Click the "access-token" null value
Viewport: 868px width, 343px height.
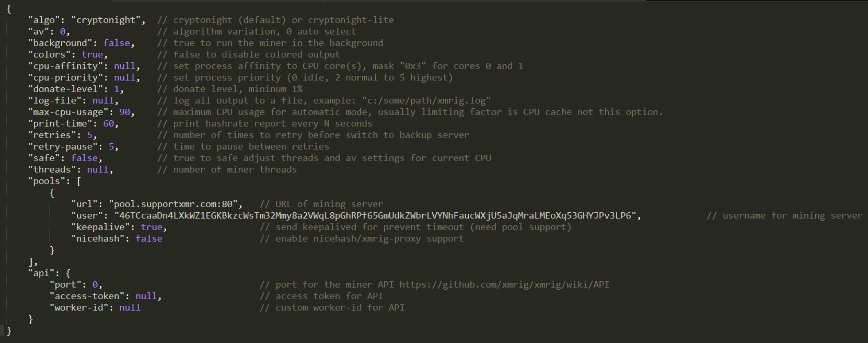[146, 296]
